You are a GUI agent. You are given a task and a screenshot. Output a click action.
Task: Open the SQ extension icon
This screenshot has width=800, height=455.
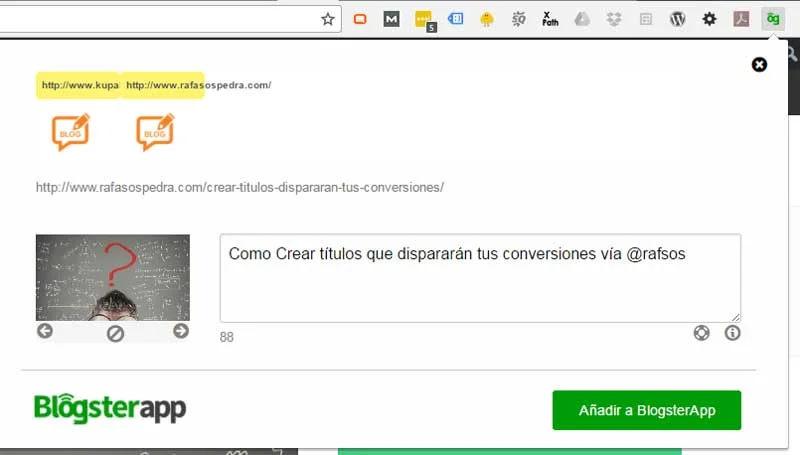(x=518, y=19)
